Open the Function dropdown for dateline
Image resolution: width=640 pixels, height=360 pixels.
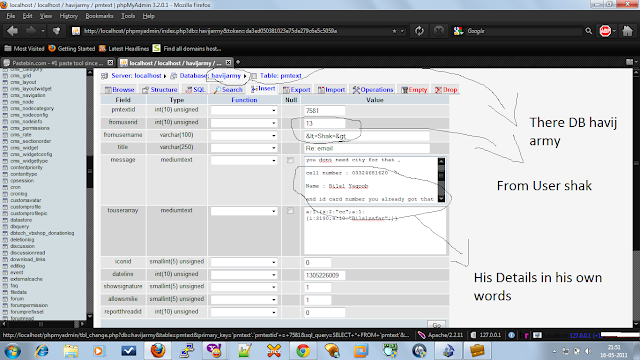tap(244, 275)
